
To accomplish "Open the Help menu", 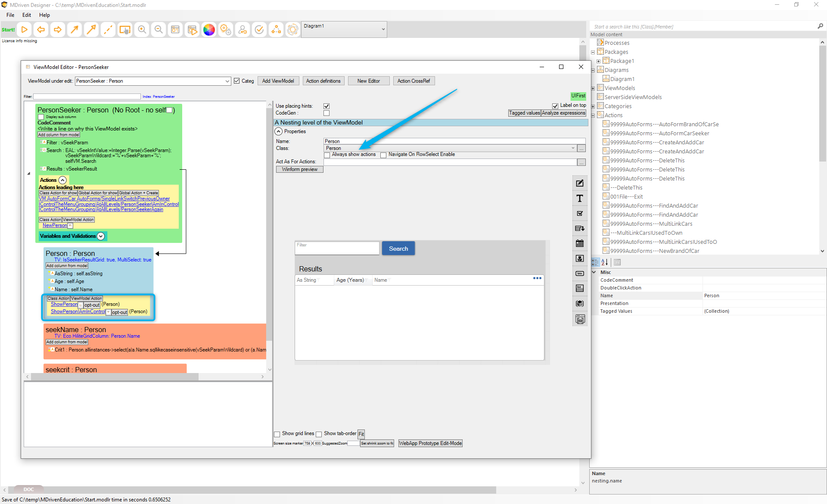I will [x=44, y=15].
